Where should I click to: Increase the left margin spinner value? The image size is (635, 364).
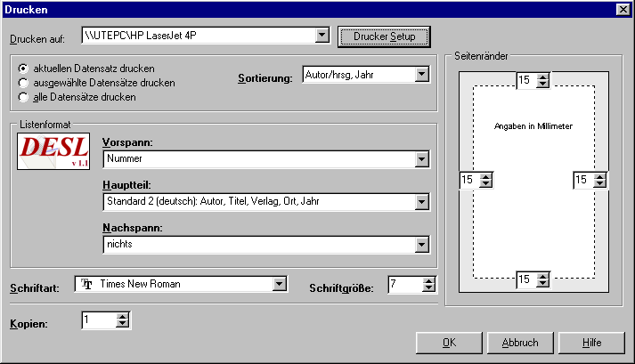tap(485, 176)
